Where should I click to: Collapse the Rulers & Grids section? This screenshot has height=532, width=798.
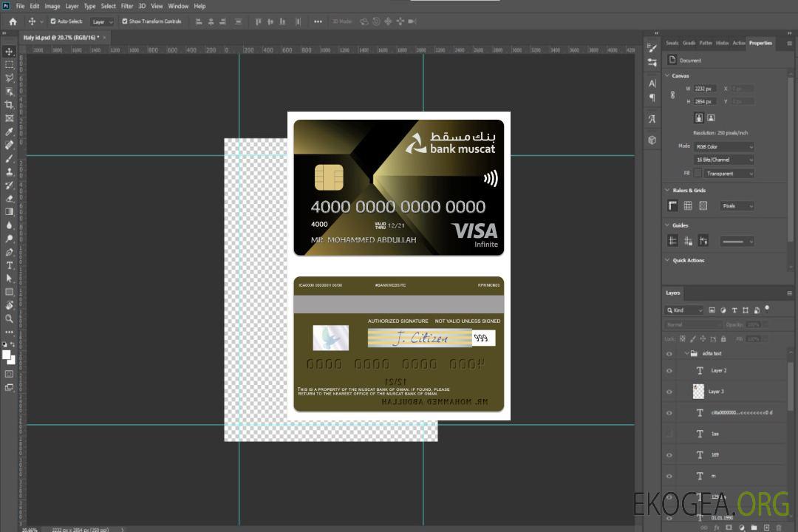(x=668, y=190)
